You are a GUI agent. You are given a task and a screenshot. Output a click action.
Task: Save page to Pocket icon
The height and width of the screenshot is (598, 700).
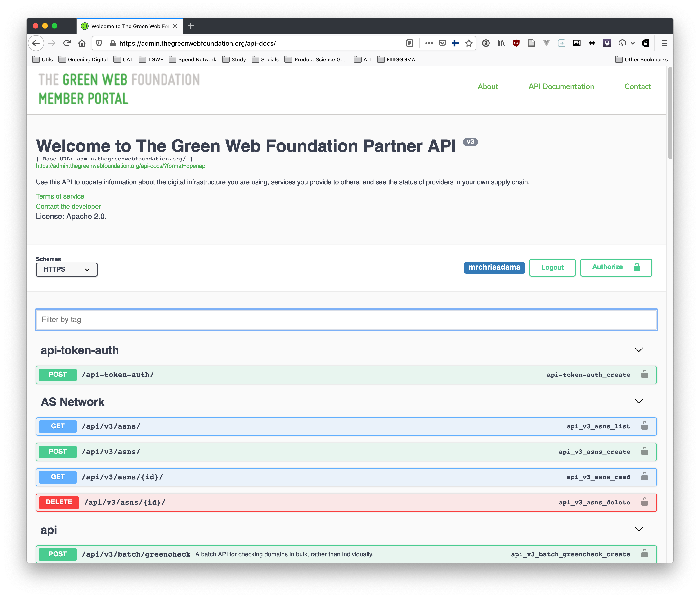pos(442,43)
